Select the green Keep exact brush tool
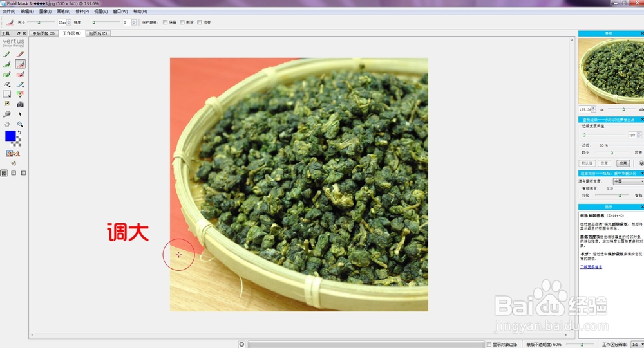The width and height of the screenshot is (644, 348). pyautogui.click(x=7, y=54)
